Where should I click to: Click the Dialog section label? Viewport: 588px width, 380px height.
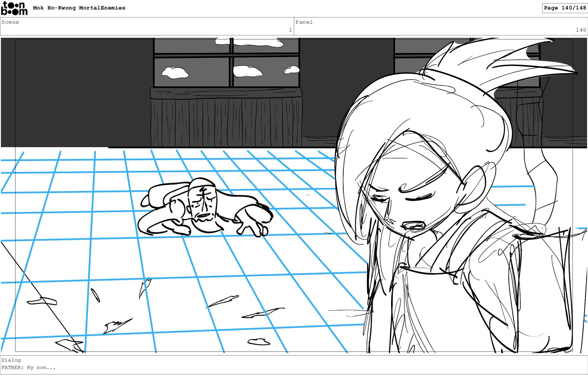(x=11, y=360)
